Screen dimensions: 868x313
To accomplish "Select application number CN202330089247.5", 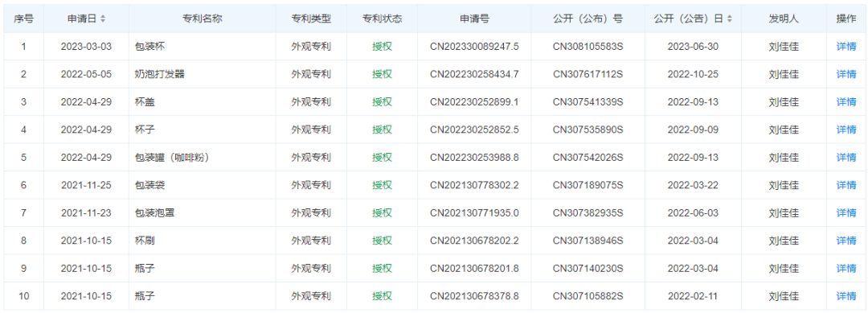I will [x=474, y=47].
